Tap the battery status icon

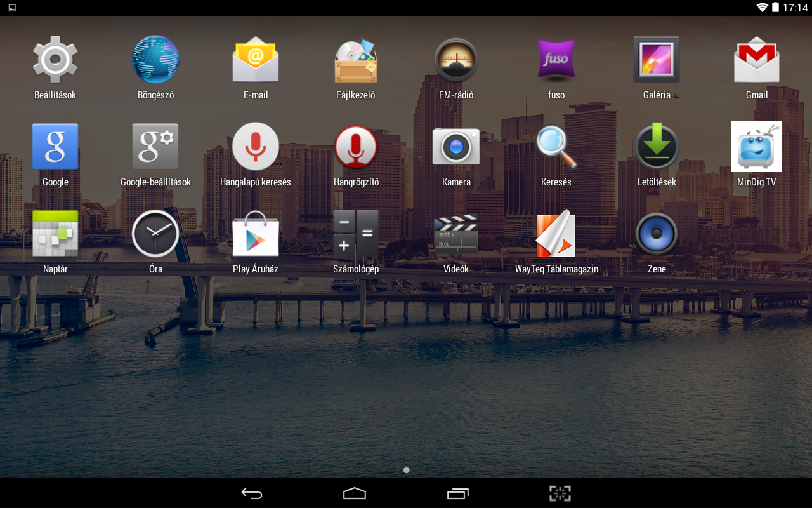point(775,8)
